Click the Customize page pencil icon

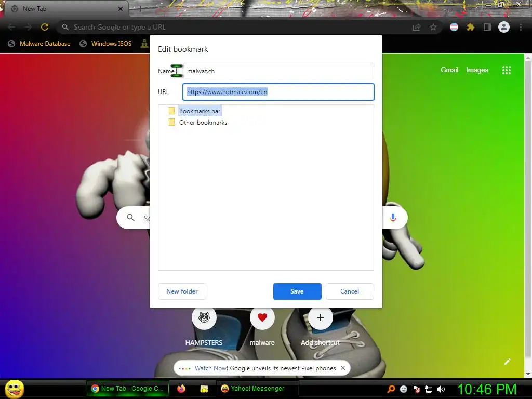pos(508,362)
